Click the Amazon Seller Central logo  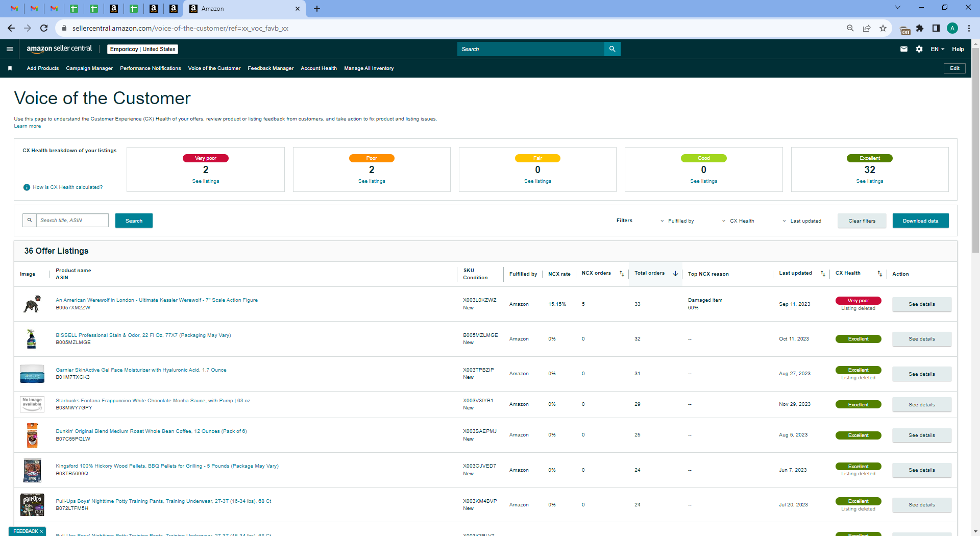(x=59, y=49)
